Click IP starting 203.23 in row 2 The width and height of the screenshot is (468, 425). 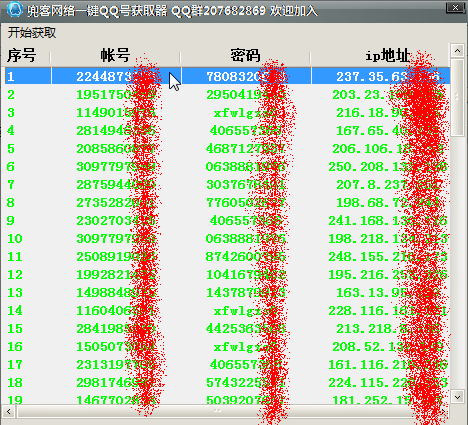[x=388, y=95]
